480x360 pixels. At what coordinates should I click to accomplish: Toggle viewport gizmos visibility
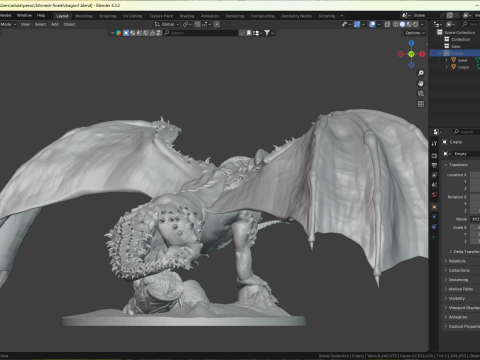click(x=357, y=24)
